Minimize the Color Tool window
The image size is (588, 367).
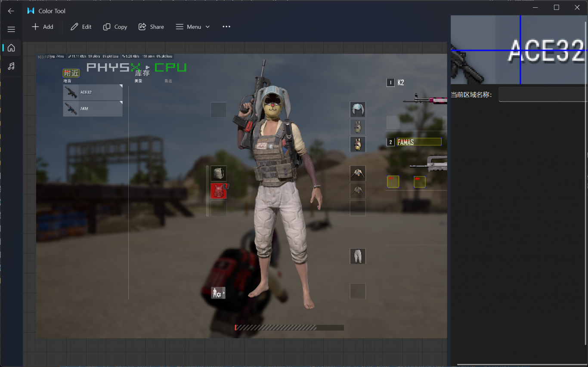535,7
